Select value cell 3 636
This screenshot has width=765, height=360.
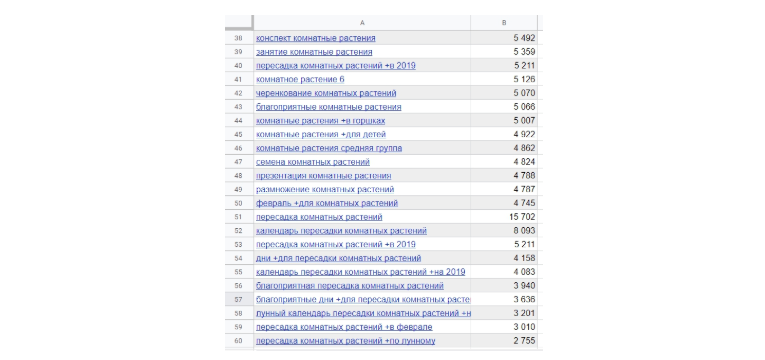pyautogui.click(x=504, y=299)
